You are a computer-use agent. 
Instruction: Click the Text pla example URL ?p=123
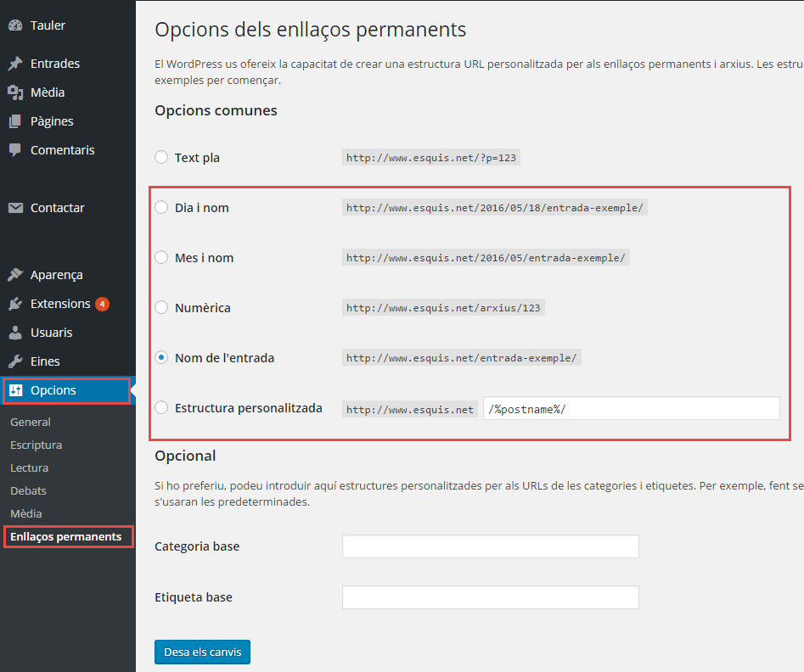pyautogui.click(x=431, y=157)
